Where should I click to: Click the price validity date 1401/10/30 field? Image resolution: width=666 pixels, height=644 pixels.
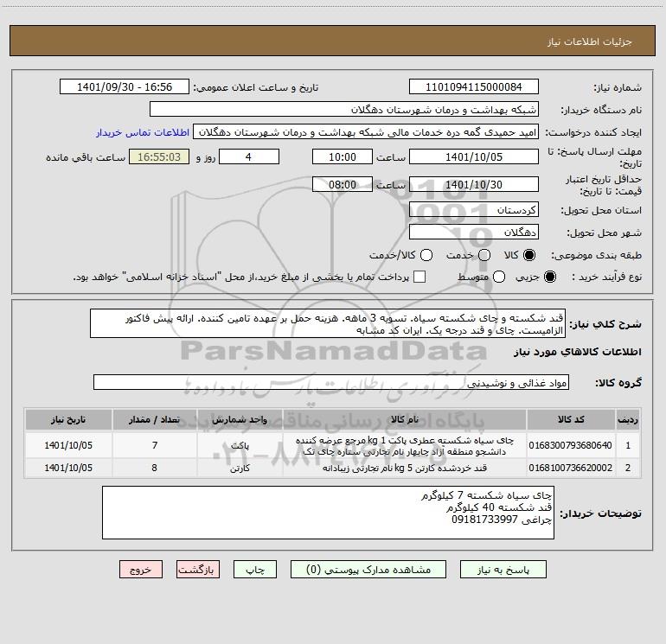[474, 184]
